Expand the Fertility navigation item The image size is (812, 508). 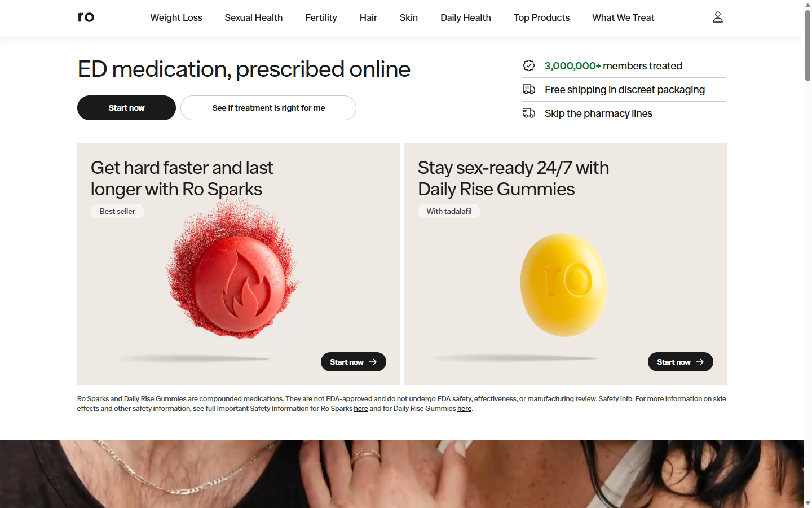click(x=321, y=17)
